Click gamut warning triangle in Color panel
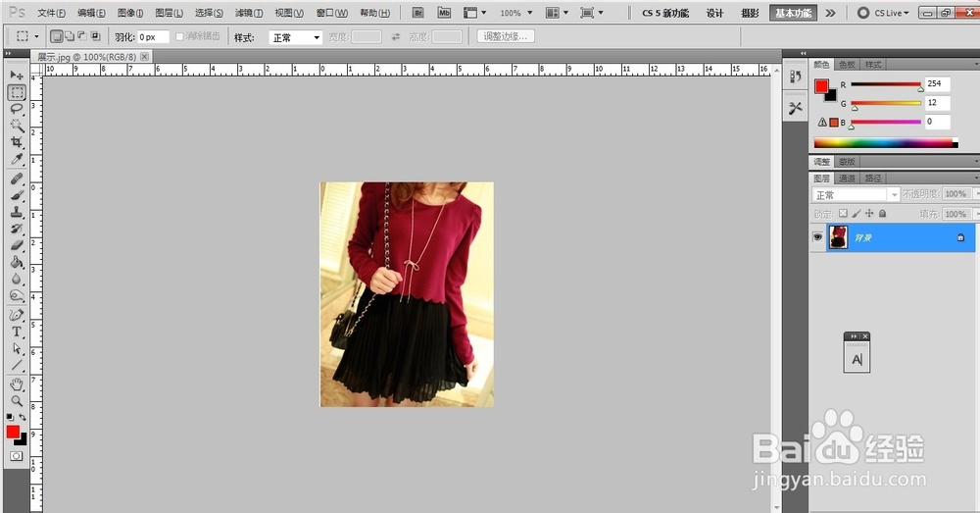 tap(822, 122)
